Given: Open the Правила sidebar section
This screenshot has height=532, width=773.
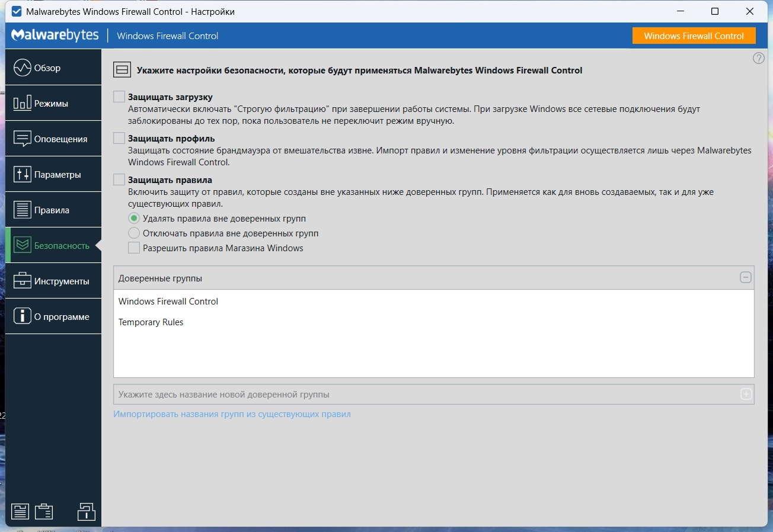Looking at the screenshot, I should (53, 210).
